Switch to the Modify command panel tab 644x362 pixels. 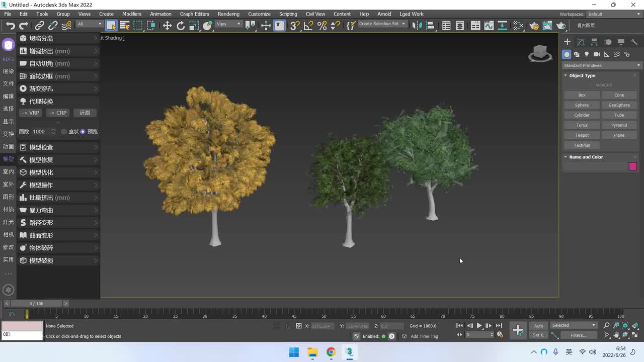[x=581, y=42]
